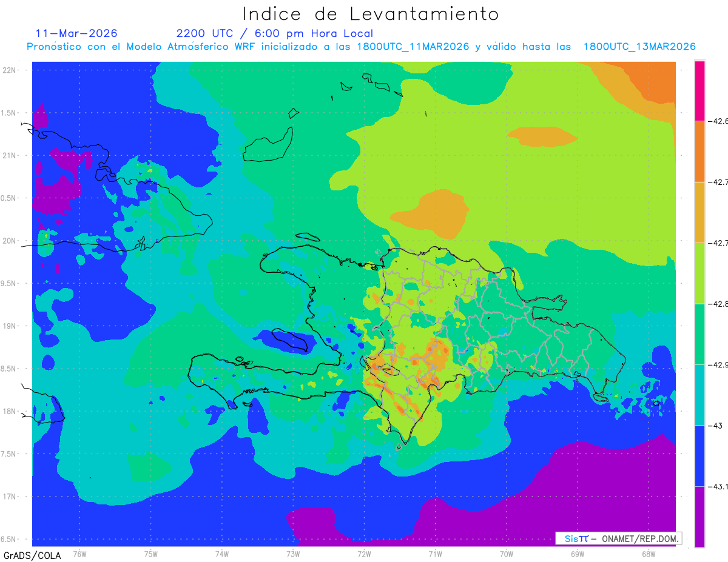Viewport: 728px width, 562px height.
Task: Click the '21N' latitude label
Action: (x=9, y=155)
